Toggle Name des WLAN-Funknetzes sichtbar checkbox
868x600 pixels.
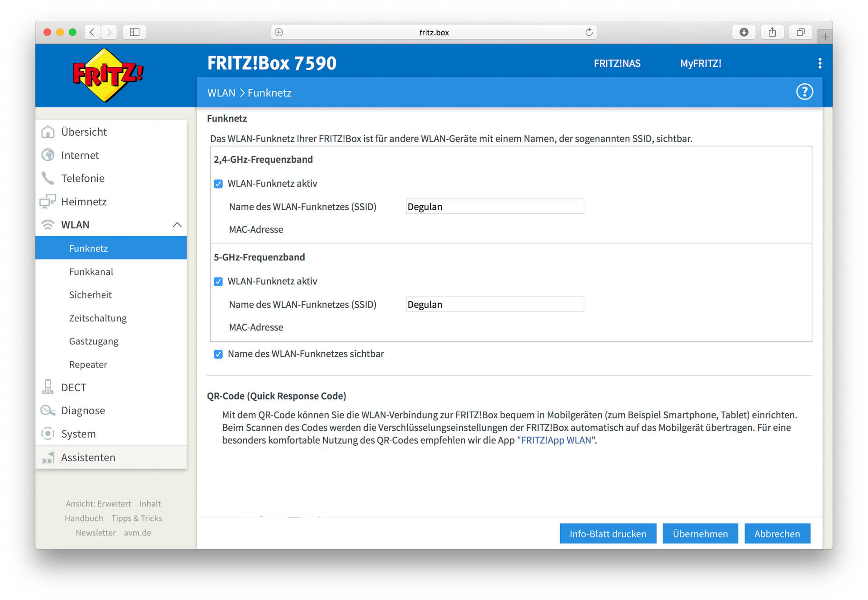pos(218,354)
